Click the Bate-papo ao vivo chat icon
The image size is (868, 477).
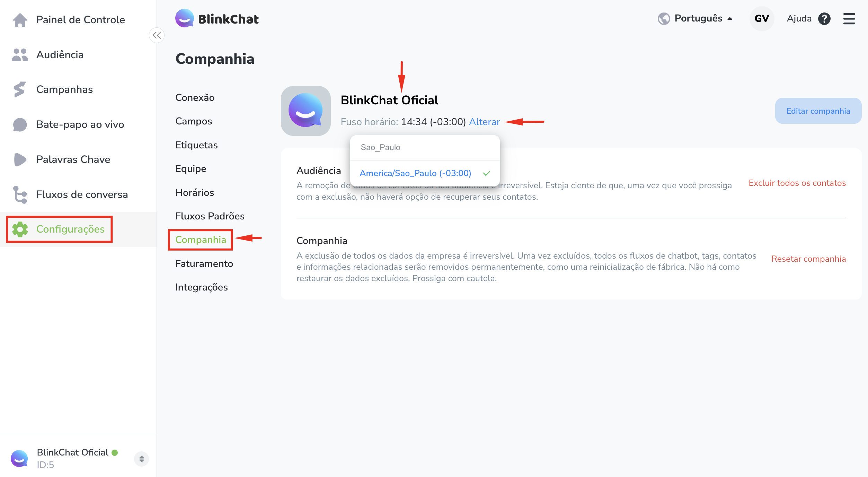pos(20,124)
